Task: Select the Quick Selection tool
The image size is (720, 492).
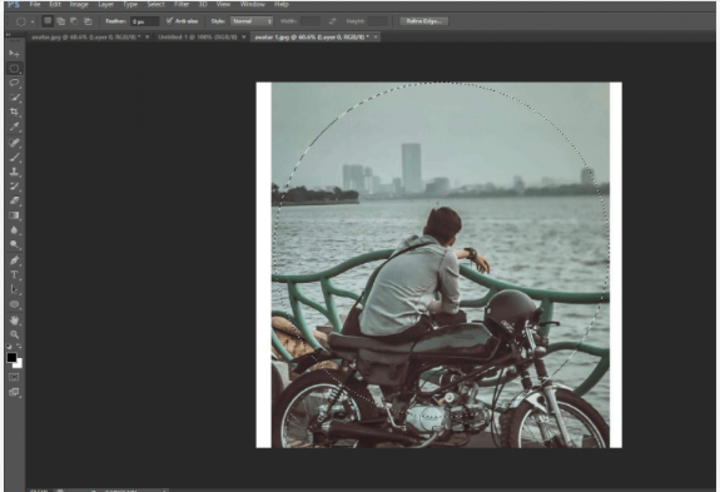Action: click(14, 98)
